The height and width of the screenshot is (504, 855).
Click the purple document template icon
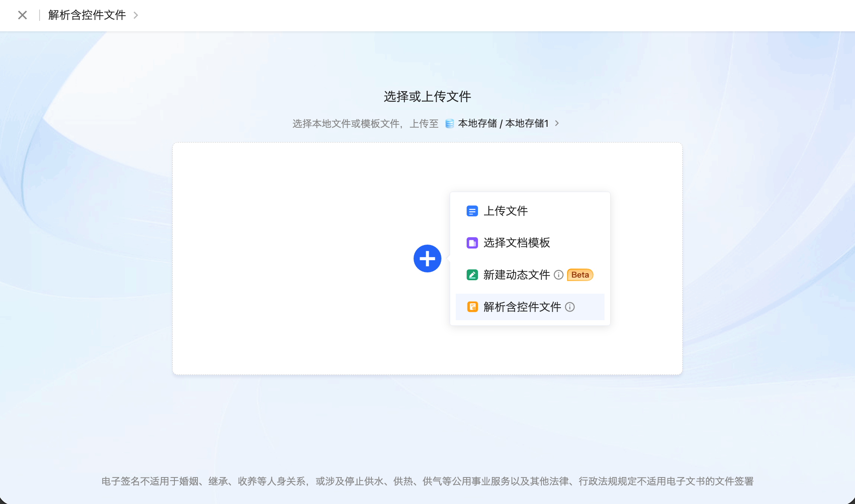[472, 243]
